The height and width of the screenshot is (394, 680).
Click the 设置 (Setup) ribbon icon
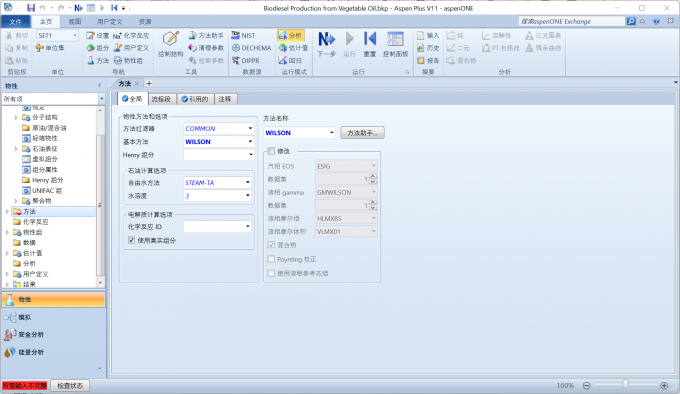tap(97, 36)
